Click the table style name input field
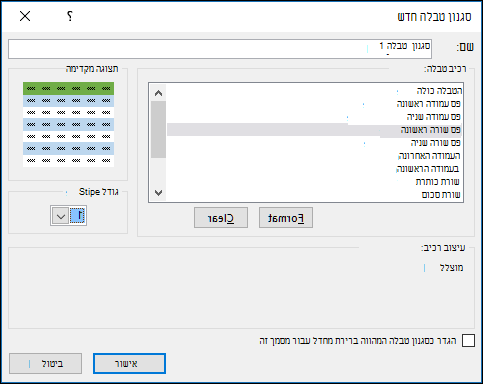 [x=220, y=49]
